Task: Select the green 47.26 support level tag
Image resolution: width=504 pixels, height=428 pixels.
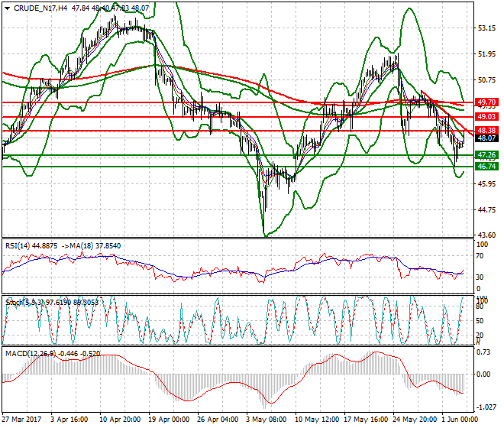Action: pos(486,154)
